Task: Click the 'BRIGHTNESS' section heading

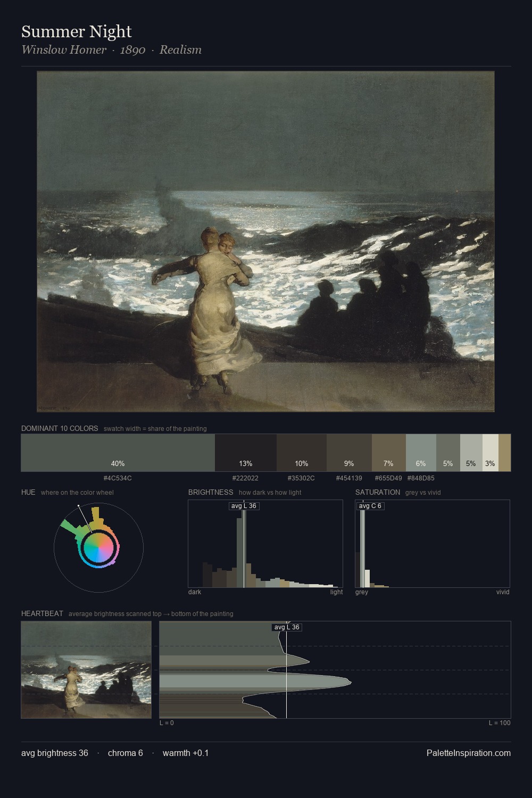Action: (x=211, y=492)
